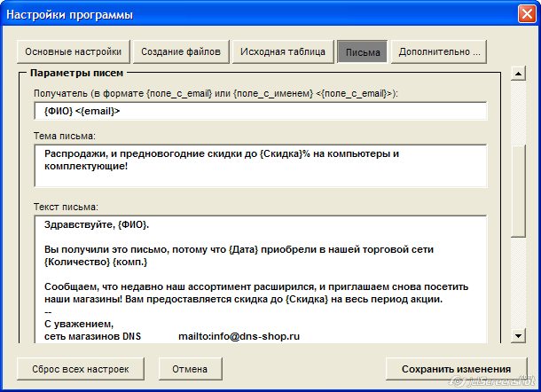Image resolution: width=541 pixels, height=392 pixels.
Task: Click the line 'С уважением,'
Action: pos(79,324)
